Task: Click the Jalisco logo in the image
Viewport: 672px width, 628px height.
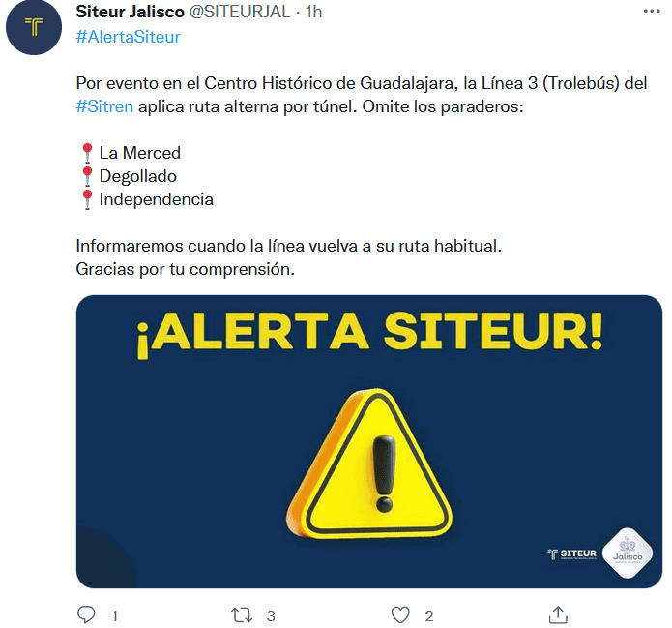Action: [628, 553]
